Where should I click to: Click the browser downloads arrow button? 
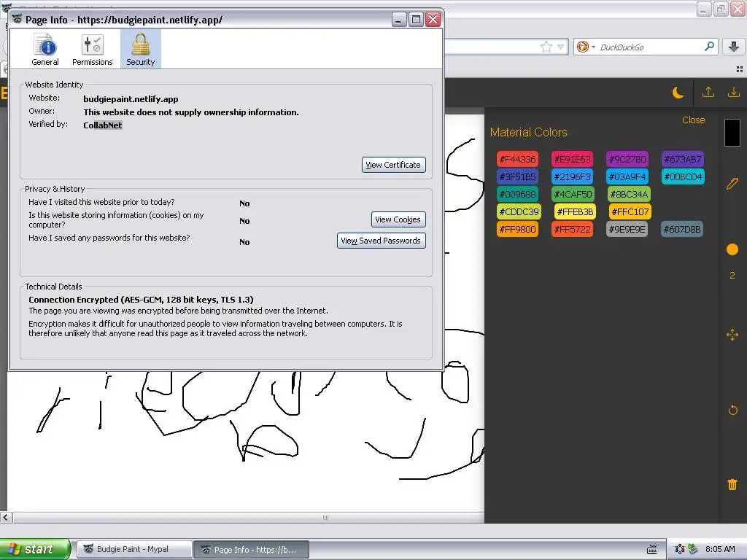click(x=734, y=47)
